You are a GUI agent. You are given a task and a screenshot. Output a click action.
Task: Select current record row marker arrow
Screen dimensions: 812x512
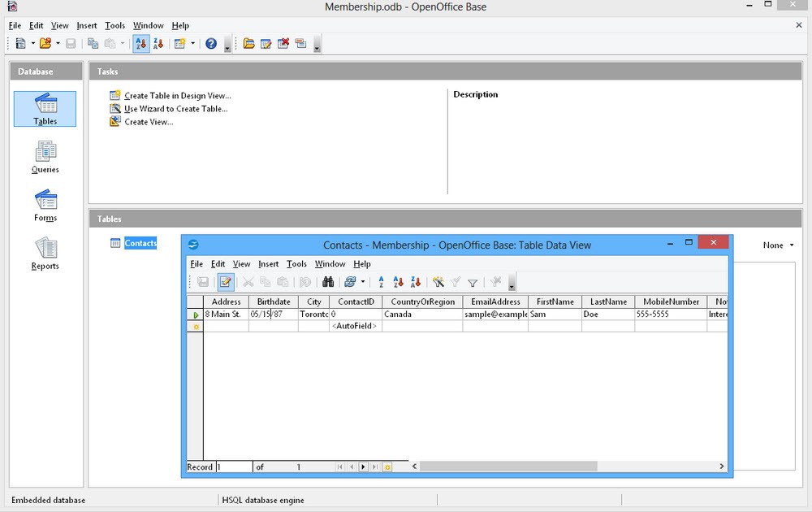[195, 314]
